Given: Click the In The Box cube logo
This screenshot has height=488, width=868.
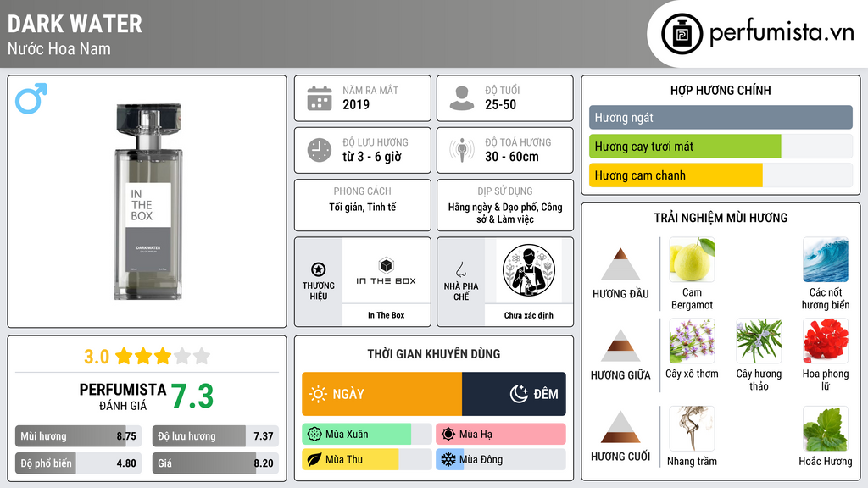Looking at the screenshot, I should [386, 265].
